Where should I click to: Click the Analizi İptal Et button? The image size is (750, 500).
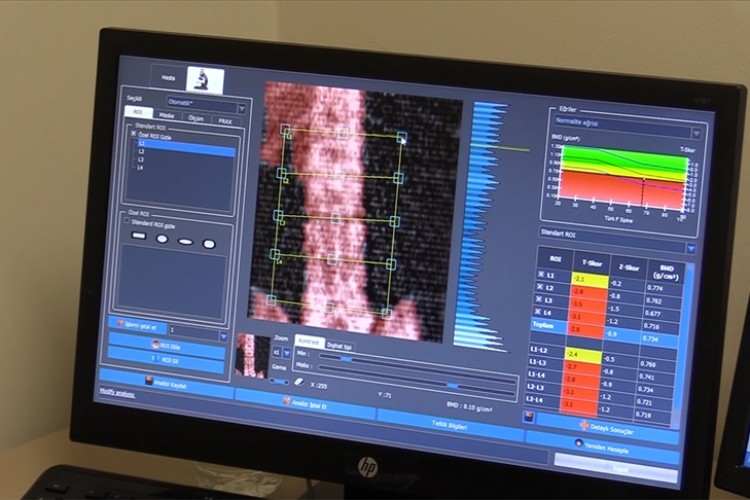pos(306,403)
